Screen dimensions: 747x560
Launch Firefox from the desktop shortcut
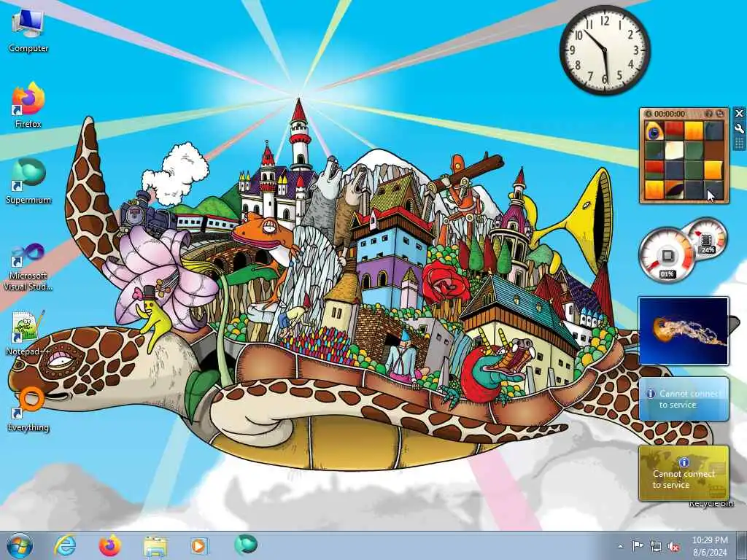click(x=28, y=105)
